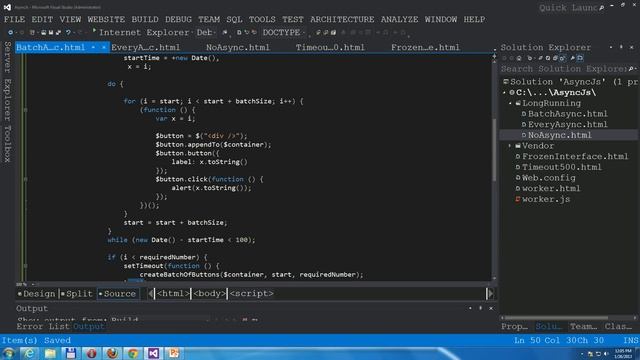This screenshot has width=640, height=360.
Task: Switch to the Clas... panel tab
Action: point(618,327)
